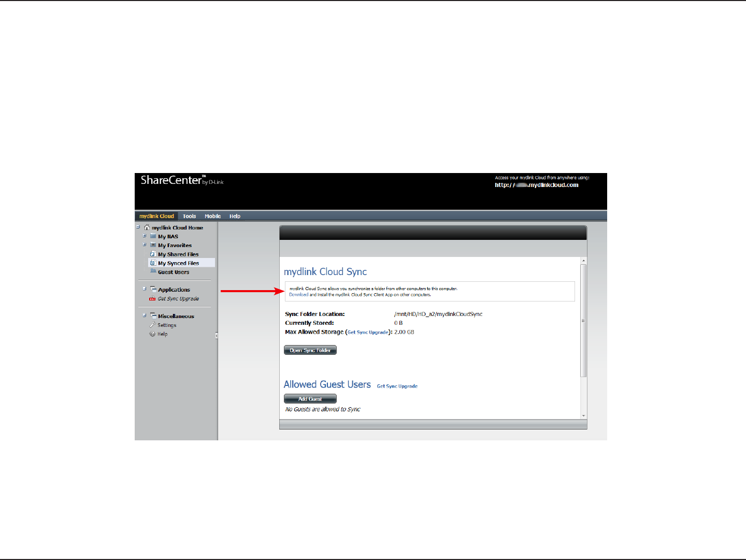Click the 'mydlink Cloud Sync' heading

tap(325, 272)
